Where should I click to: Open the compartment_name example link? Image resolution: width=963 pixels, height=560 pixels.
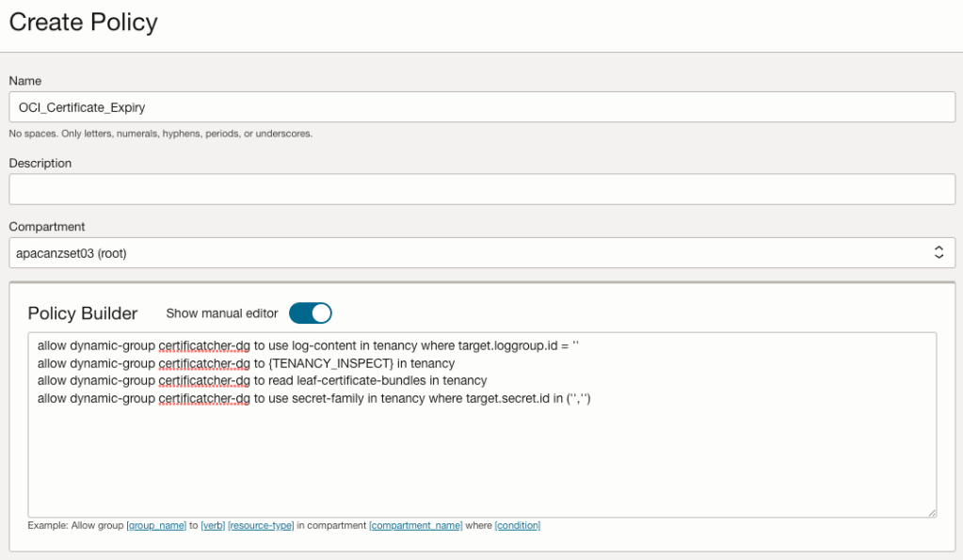415,525
